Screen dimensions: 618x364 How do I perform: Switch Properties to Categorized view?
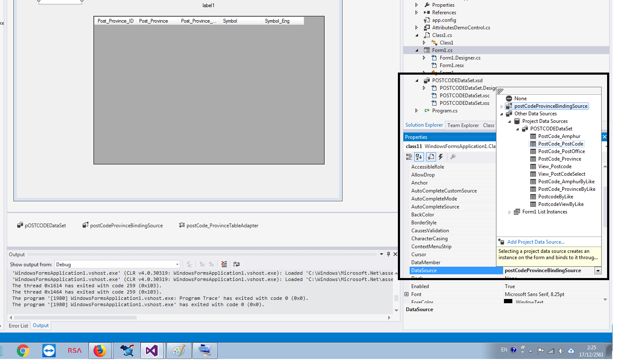(409, 157)
